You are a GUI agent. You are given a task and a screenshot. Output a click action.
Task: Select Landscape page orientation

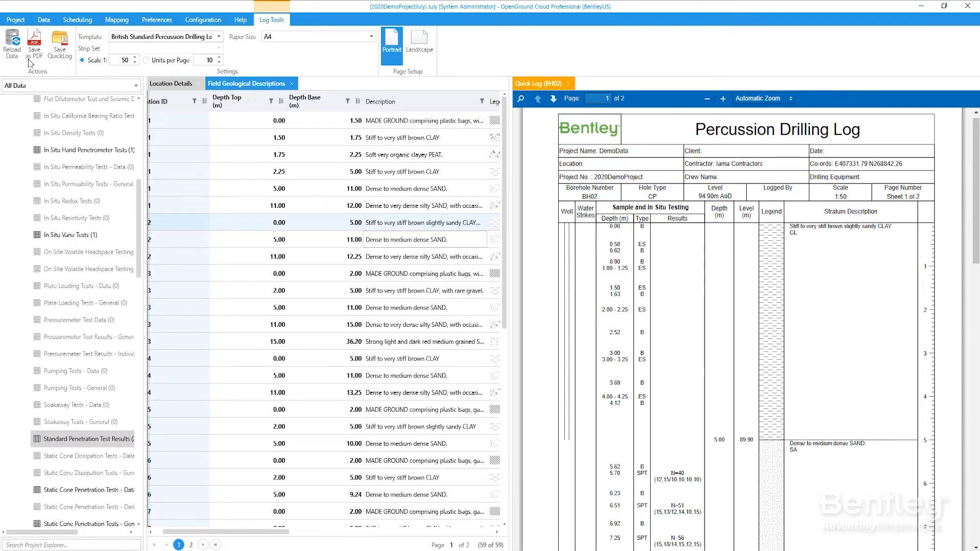click(x=419, y=42)
